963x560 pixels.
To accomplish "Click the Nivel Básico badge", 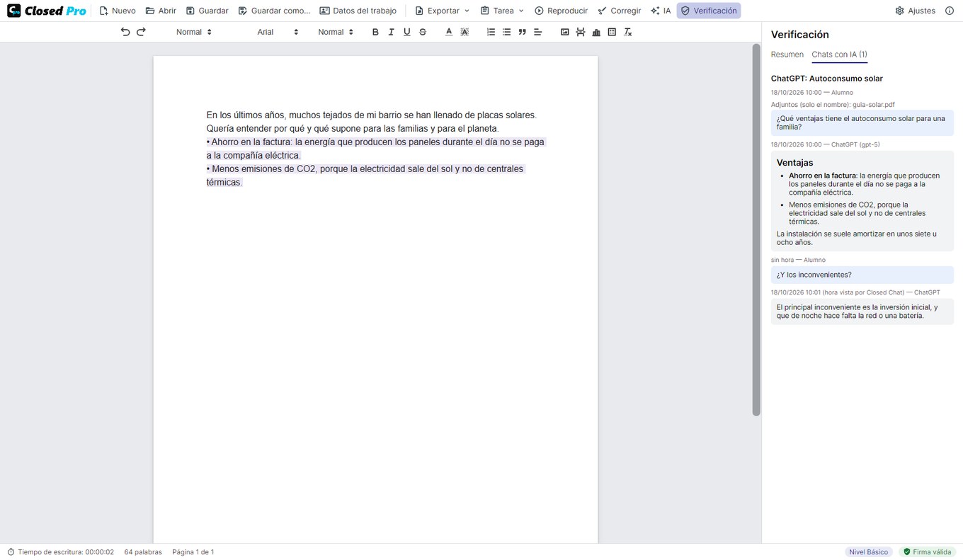I will pos(869,552).
